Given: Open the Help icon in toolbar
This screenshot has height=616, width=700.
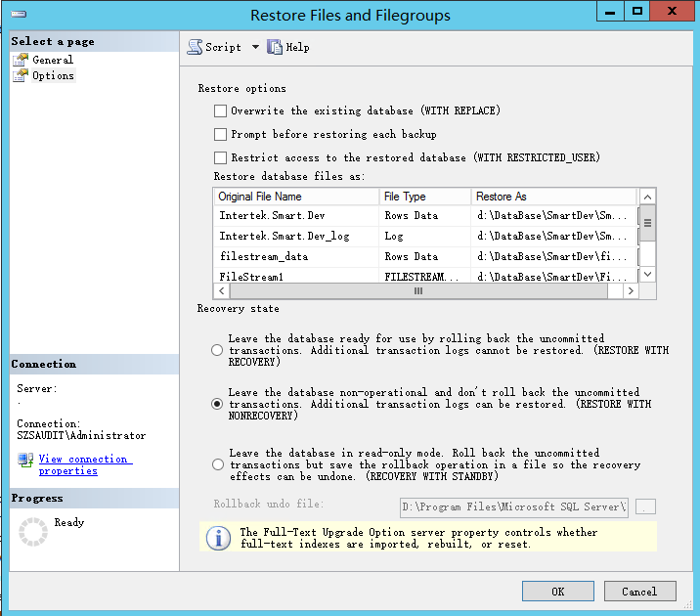Looking at the screenshot, I should 275,47.
